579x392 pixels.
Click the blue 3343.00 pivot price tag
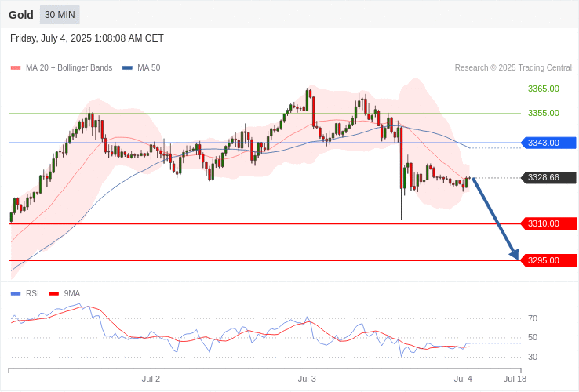coord(548,143)
